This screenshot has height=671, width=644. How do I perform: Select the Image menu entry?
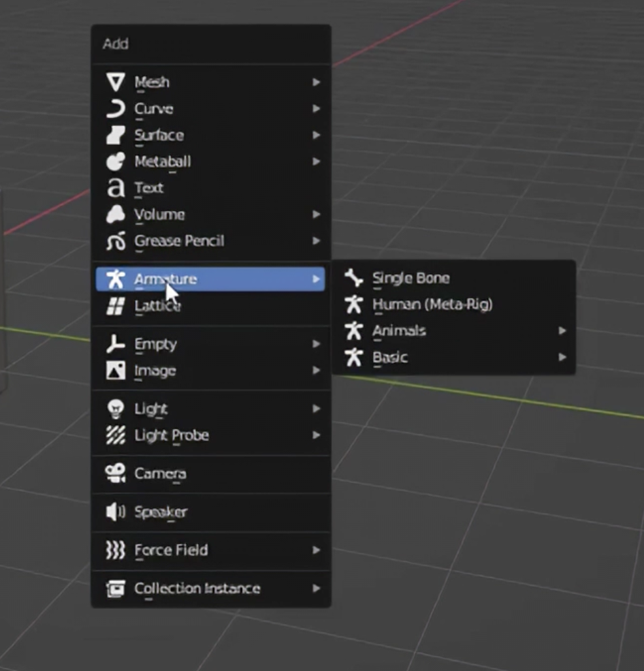[211, 371]
